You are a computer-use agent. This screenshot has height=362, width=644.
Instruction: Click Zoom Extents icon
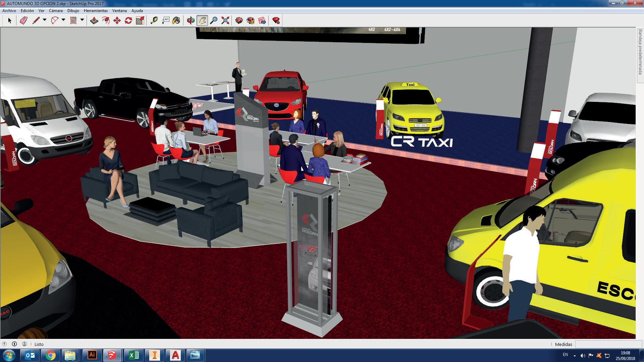pos(225,21)
